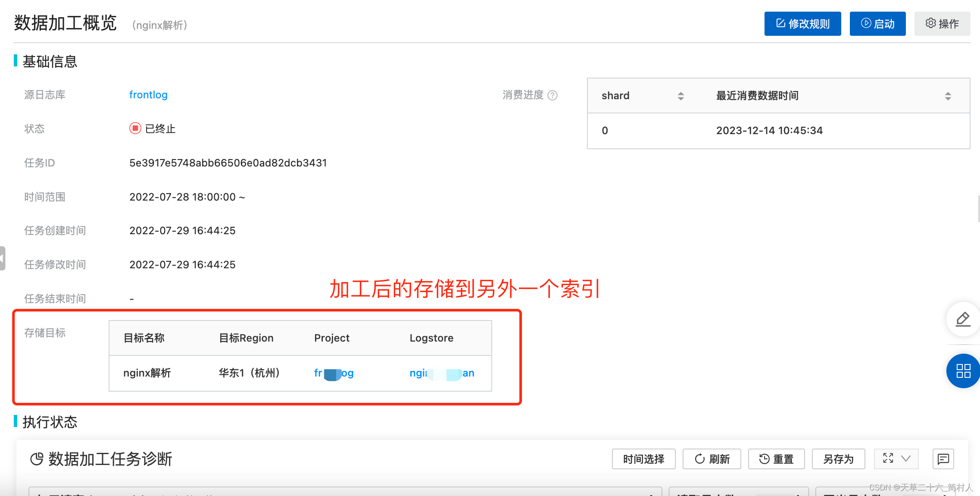Open the target Logstore link
Screen dimensions: 980x496
click(x=442, y=373)
